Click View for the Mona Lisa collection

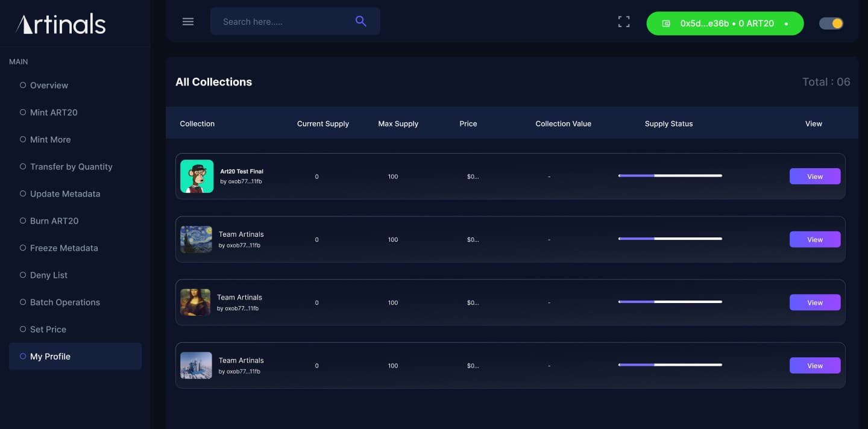coord(815,302)
